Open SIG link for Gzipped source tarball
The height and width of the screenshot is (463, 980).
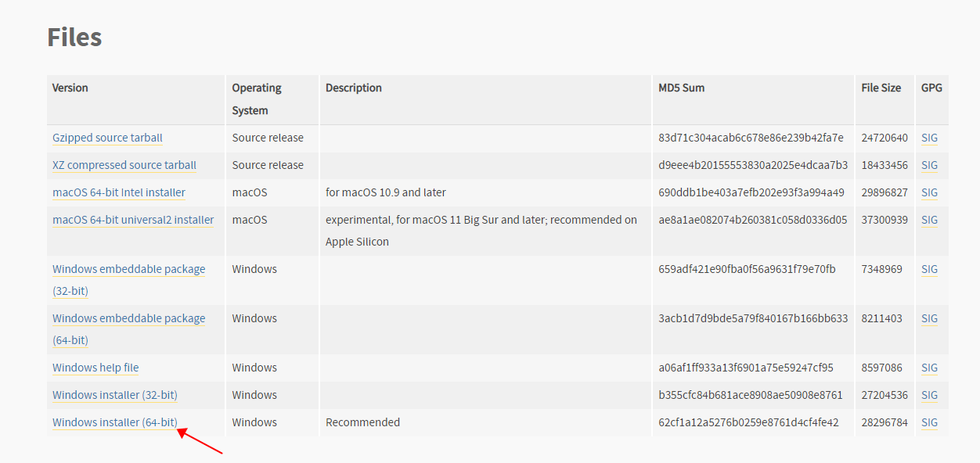coord(929,138)
